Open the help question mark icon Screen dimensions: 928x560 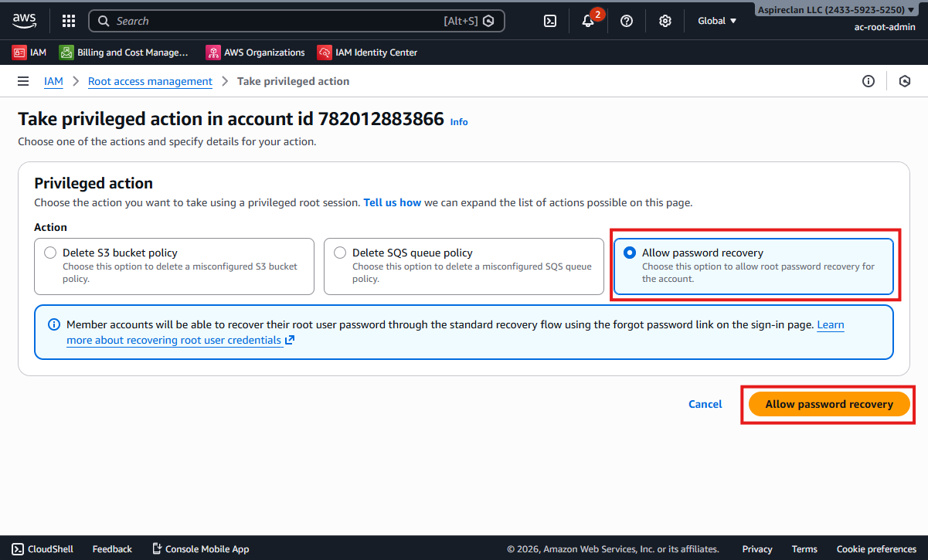point(627,21)
